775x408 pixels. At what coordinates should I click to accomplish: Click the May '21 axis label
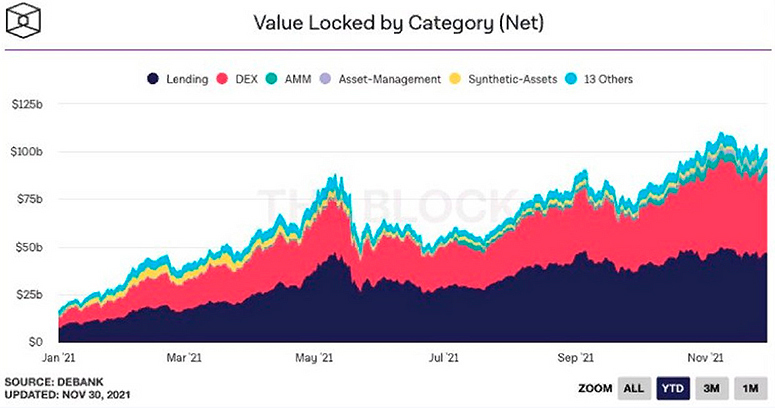coord(314,356)
